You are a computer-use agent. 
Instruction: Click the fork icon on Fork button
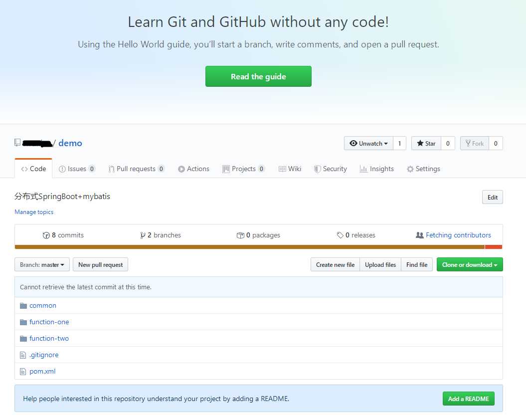point(468,143)
